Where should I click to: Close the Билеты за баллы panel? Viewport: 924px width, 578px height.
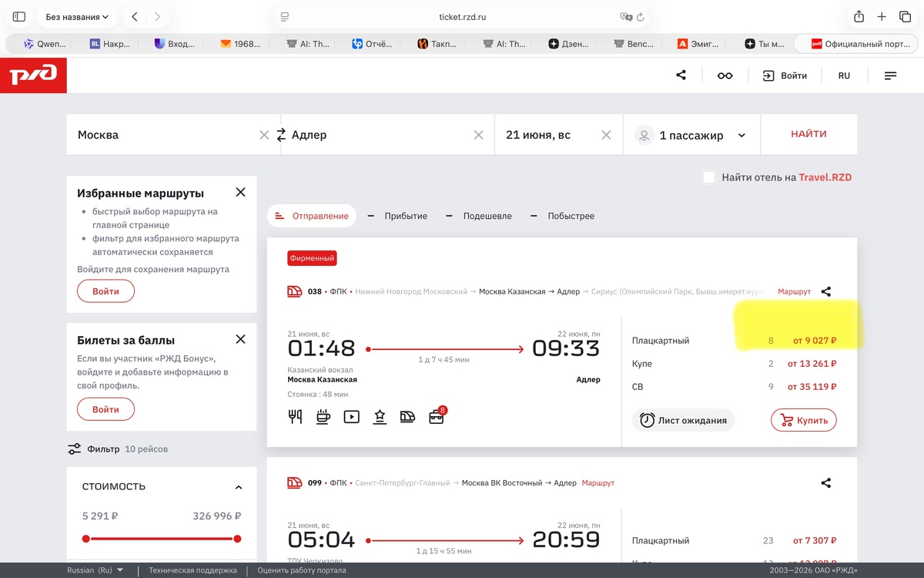pos(240,339)
